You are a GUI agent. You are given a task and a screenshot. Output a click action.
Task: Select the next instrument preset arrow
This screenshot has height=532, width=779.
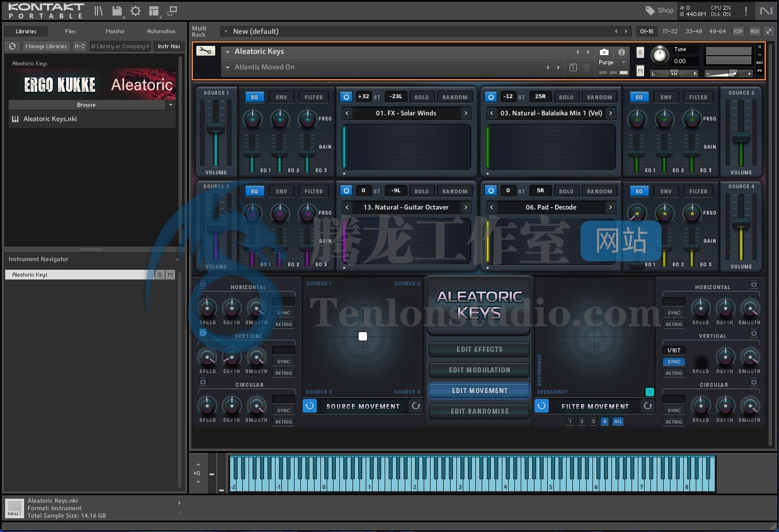coord(588,52)
